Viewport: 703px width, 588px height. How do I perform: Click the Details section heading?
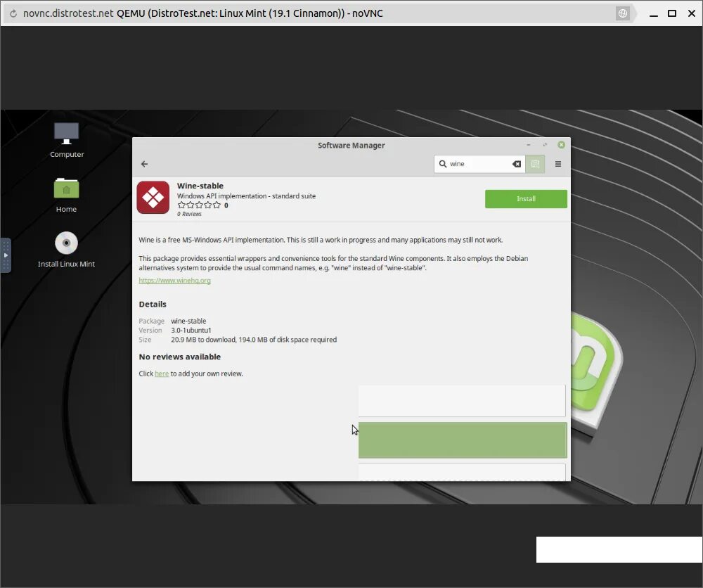[153, 304]
